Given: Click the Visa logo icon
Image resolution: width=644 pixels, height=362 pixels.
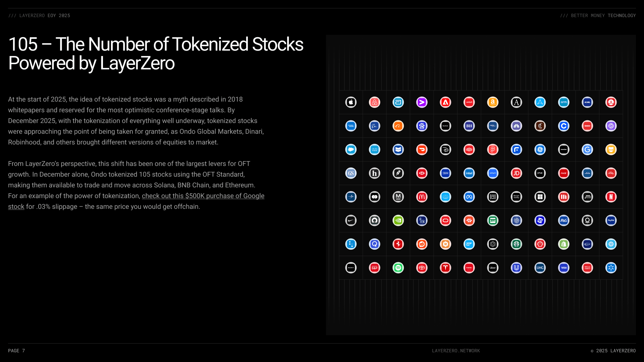Looking at the screenshot, I should (563, 268).
